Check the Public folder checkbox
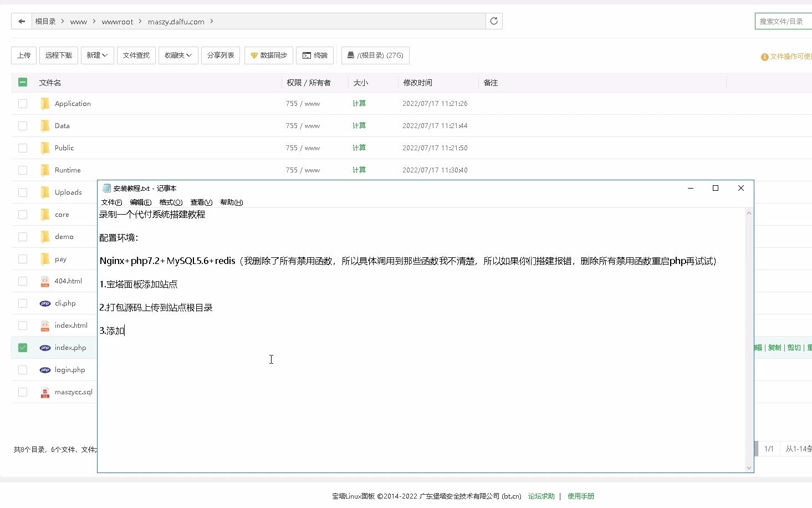812x508 pixels. point(23,148)
